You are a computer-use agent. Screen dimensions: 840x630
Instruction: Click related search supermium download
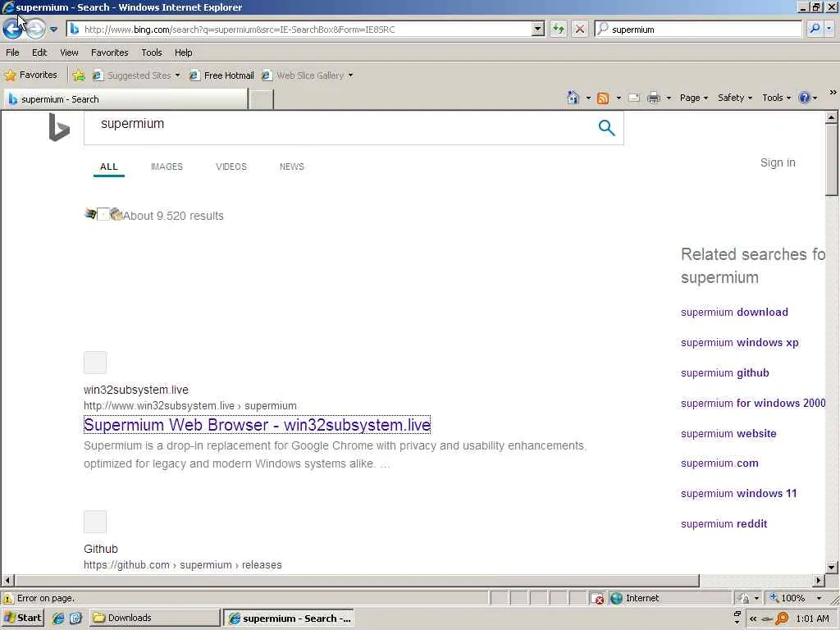[734, 313]
